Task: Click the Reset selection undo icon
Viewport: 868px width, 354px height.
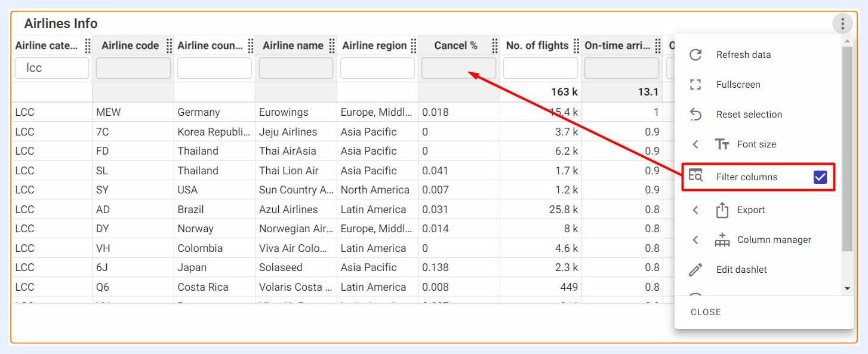Action: click(695, 115)
